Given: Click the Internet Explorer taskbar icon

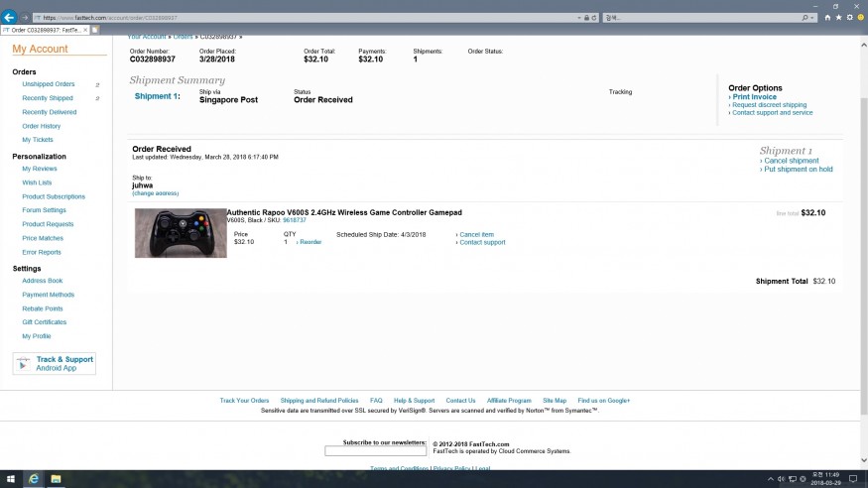Looking at the screenshot, I should pos(33,479).
